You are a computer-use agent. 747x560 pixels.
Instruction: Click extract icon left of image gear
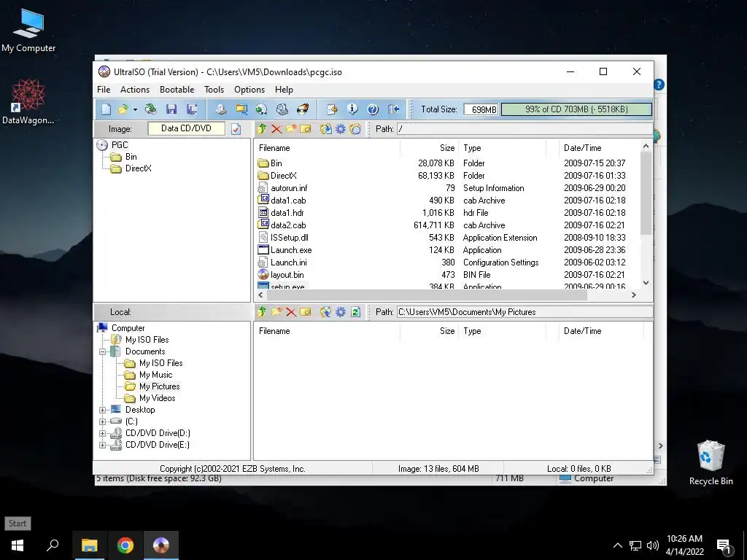(326, 129)
